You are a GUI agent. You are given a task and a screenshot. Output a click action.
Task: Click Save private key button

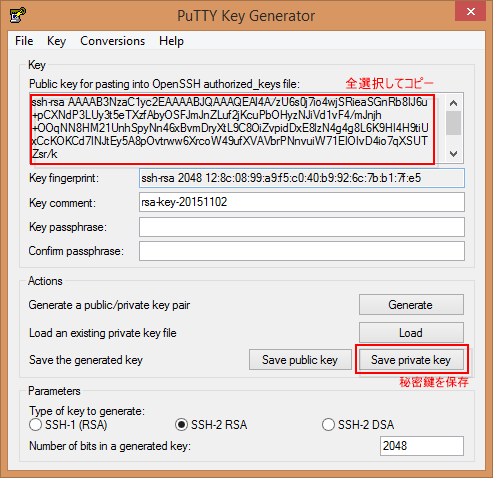pyautogui.click(x=411, y=359)
